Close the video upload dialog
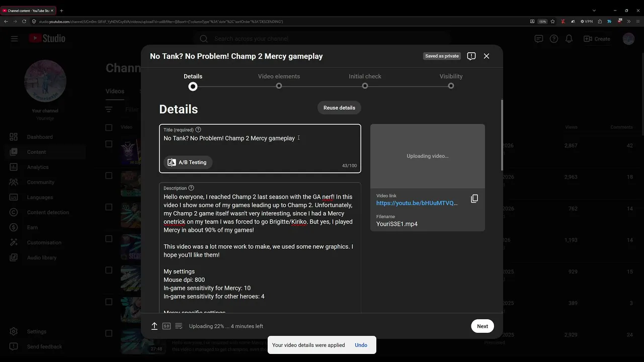 [x=487, y=56]
